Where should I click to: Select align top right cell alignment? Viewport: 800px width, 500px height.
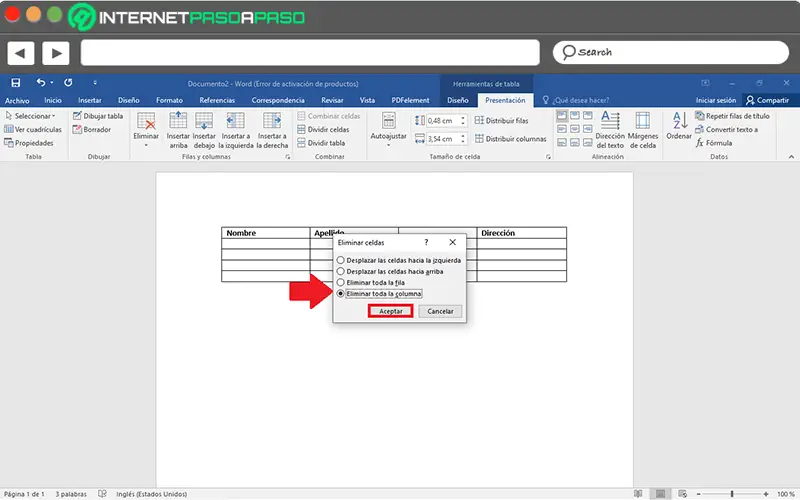[x=588, y=115]
